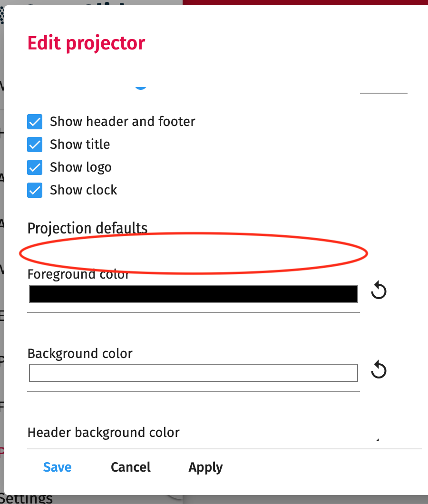Select the black Foreground color swatch

click(x=193, y=293)
